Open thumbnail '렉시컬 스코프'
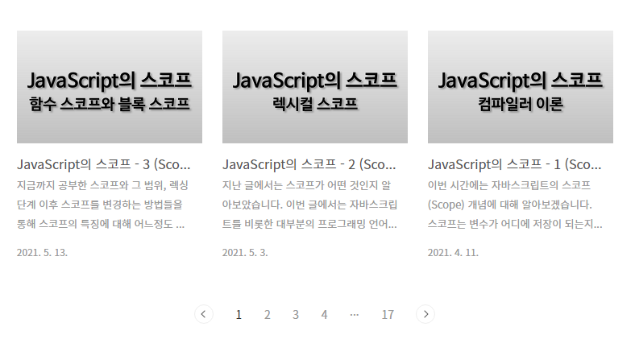This screenshot has height=364, width=635. 314,87
